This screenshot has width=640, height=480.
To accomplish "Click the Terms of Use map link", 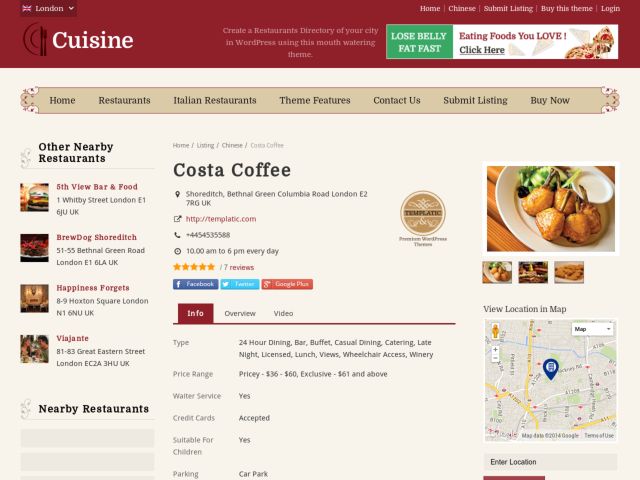I will [599, 436].
